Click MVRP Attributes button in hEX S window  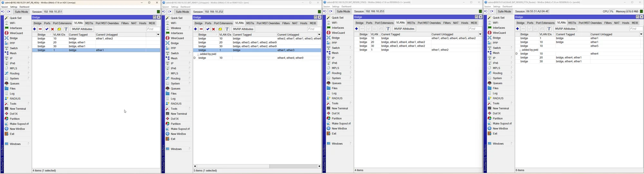click(x=82, y=29)
